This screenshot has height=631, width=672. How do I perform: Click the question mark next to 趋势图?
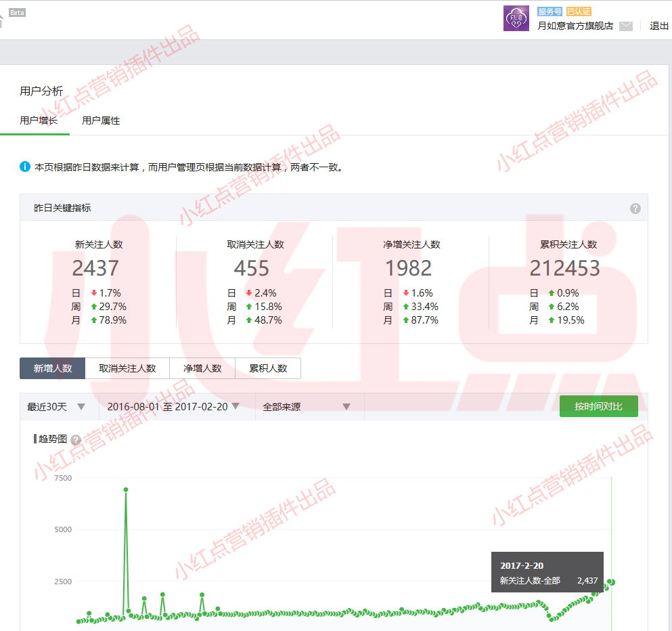click(x=76, y=440)
